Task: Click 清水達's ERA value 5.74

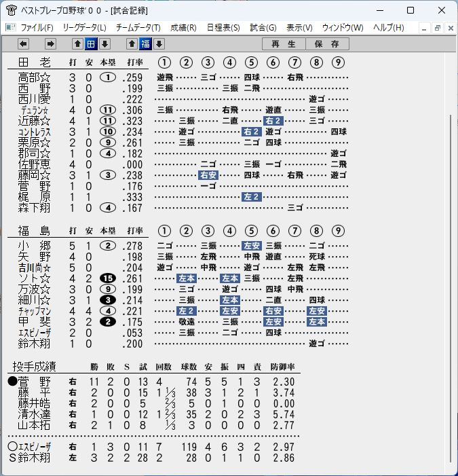Action: pos(284,414)
